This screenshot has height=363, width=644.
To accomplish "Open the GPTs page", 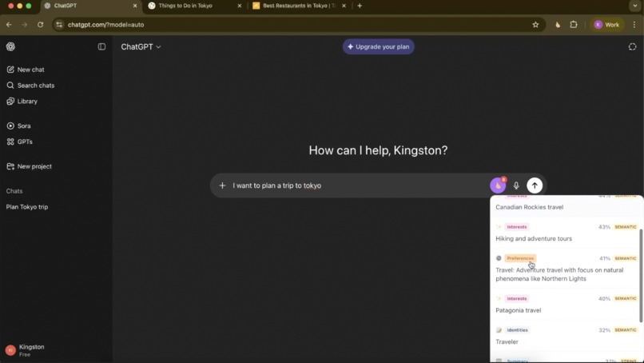I will tap(19, 142).
